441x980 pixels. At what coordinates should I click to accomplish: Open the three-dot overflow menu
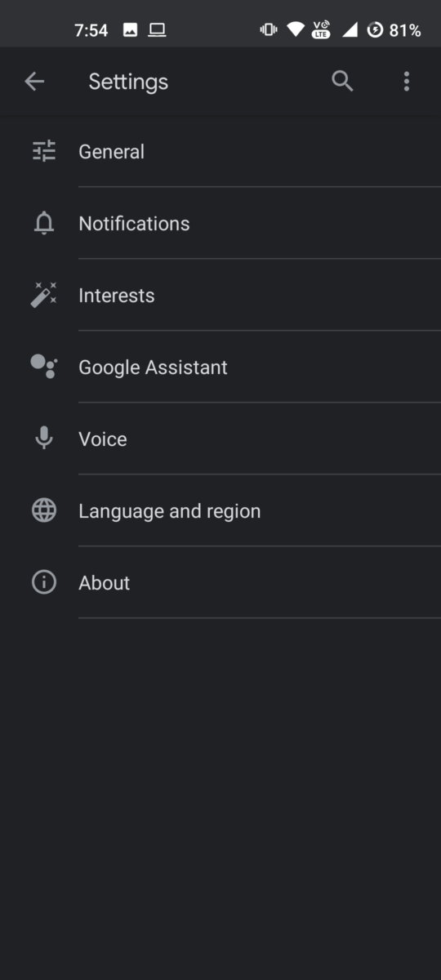pos(407,81)
